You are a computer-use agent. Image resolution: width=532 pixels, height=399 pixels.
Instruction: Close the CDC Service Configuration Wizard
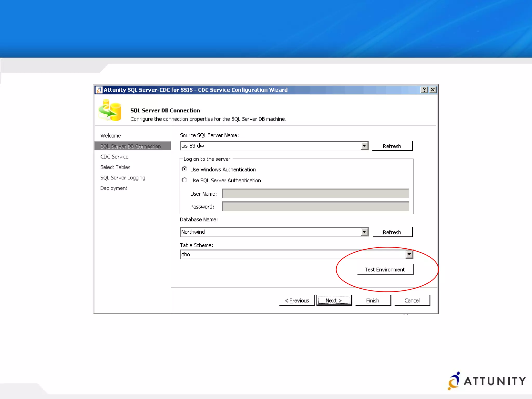(x=433, y=90)
